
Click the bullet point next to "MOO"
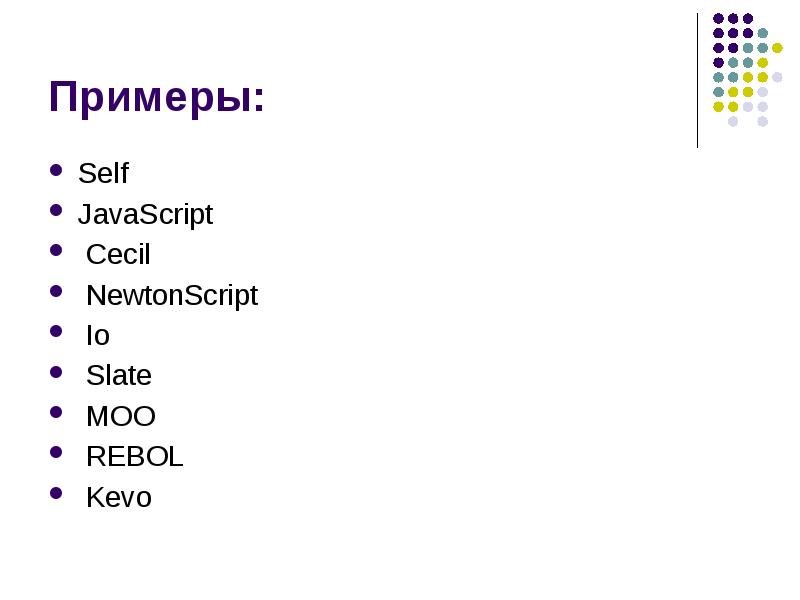[x=56, y=414]
